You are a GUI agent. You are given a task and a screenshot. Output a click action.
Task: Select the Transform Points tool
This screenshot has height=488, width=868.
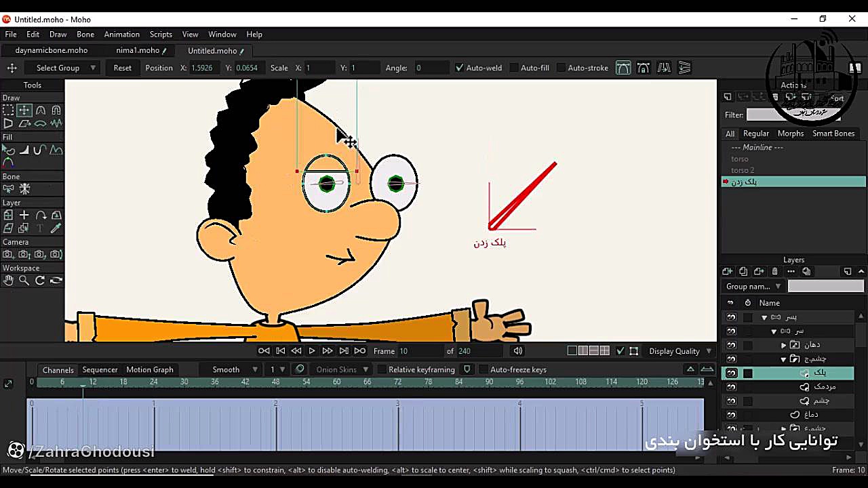[x=24, y=110]
